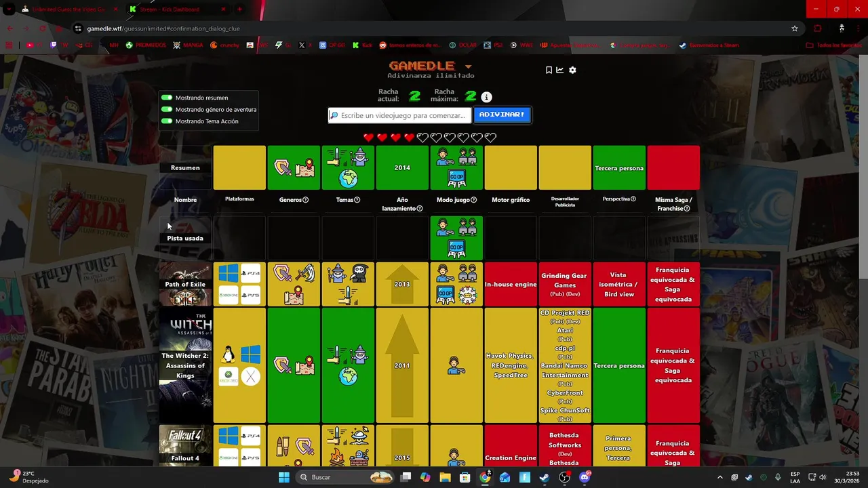Image resolution: width=868 pixels, height=488 pixels.
Task: Open a new browser tab
Action: pyautogui.click(x=239, y=9)
